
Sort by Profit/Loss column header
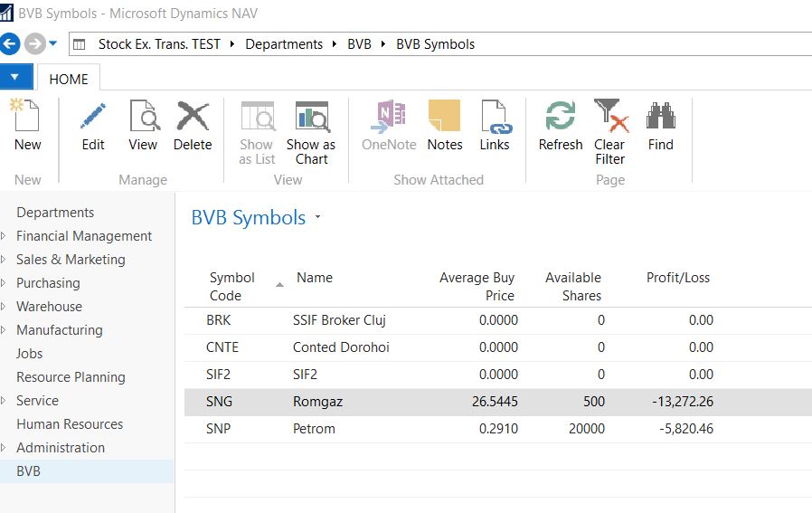678,278
